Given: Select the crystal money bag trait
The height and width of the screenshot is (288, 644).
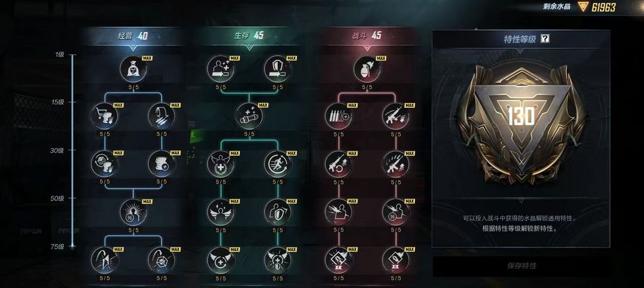Looking at the screenshot, I should point(134,69).
